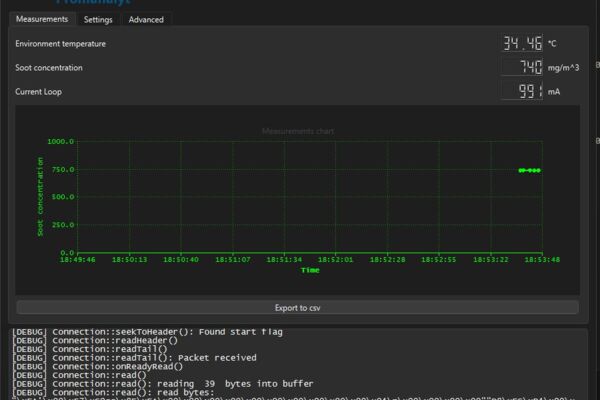600x400 pixels.
Task: Open the Settings tab
Action: tap(98, 20)
